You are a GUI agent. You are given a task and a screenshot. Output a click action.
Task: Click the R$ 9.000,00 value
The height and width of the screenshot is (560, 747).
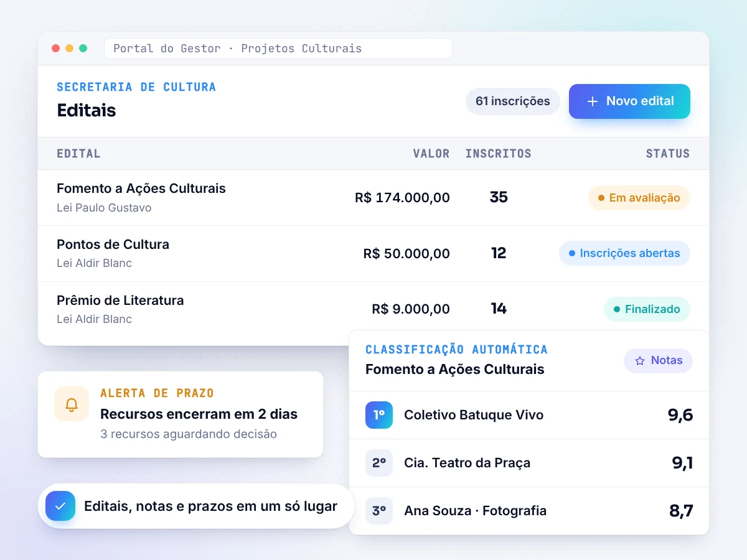point(411,309)
